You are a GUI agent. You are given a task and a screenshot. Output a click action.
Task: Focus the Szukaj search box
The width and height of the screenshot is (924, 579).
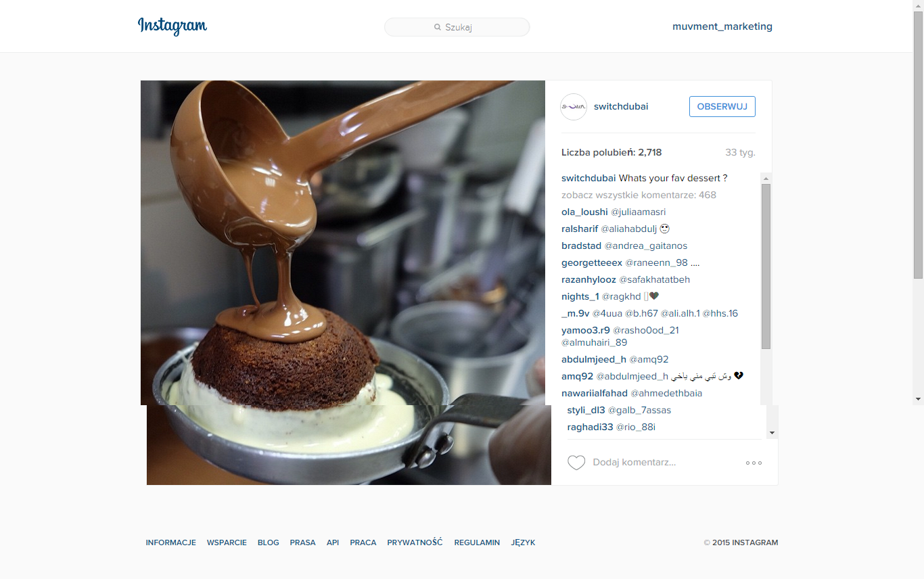coord(457,27)
